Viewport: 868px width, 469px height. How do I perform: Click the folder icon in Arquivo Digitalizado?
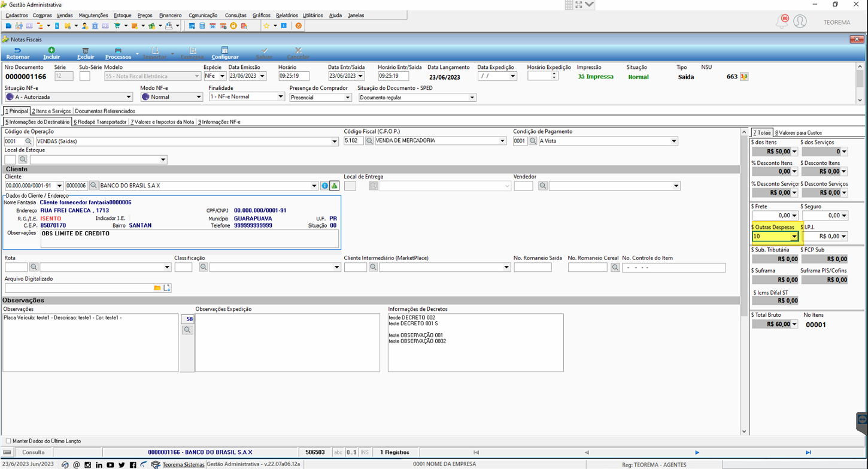(157, 288)
